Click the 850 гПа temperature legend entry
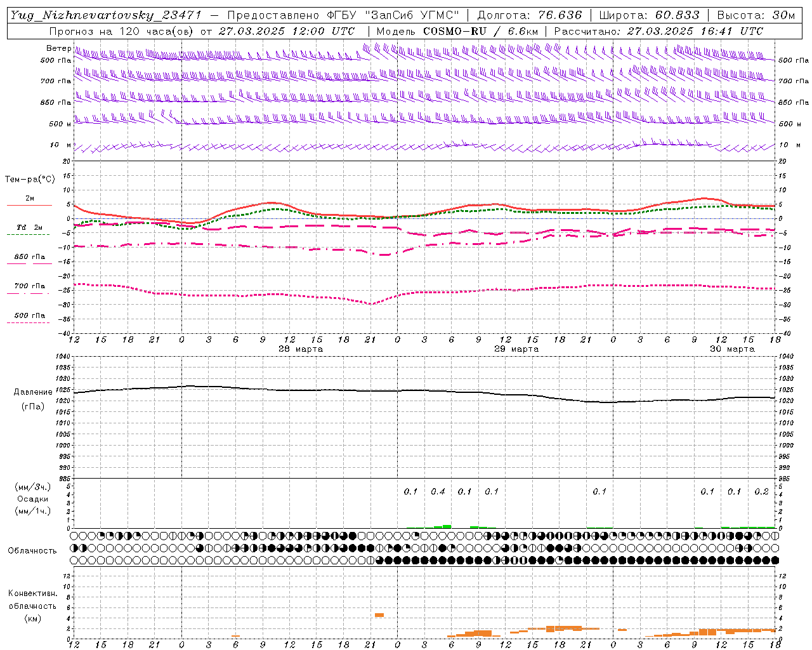The height and width of the screenshot is (650, 812). (30, 256)
